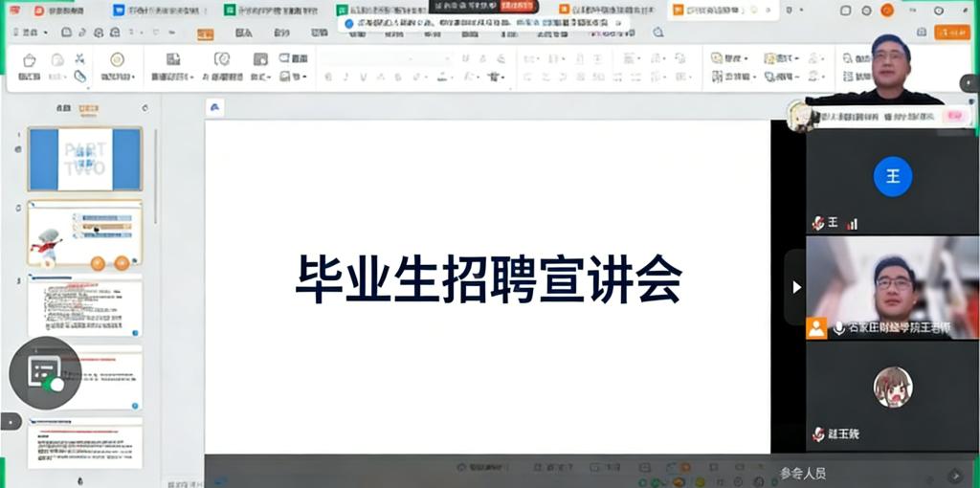The height and width of the screenshot is (488, 980).
Task: Select the PART TWO slide thumbnail
Action: pyautogui.click(x=85, y=159)
